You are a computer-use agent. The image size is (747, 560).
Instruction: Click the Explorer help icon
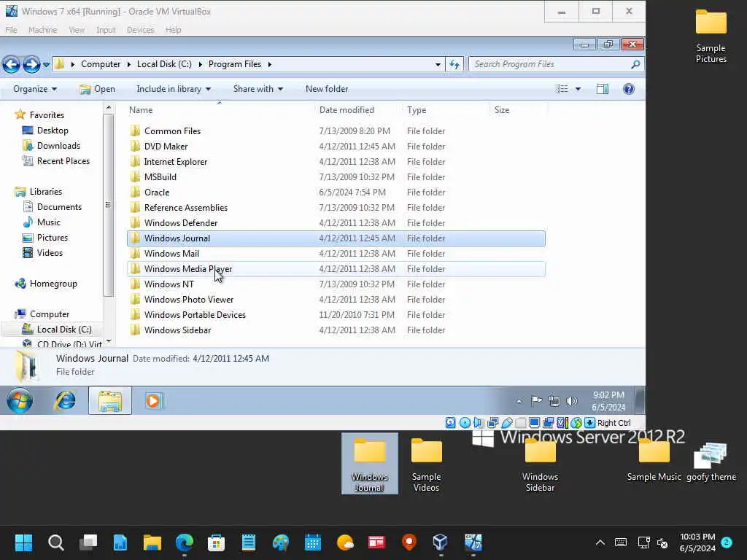(x=628, y=89)
